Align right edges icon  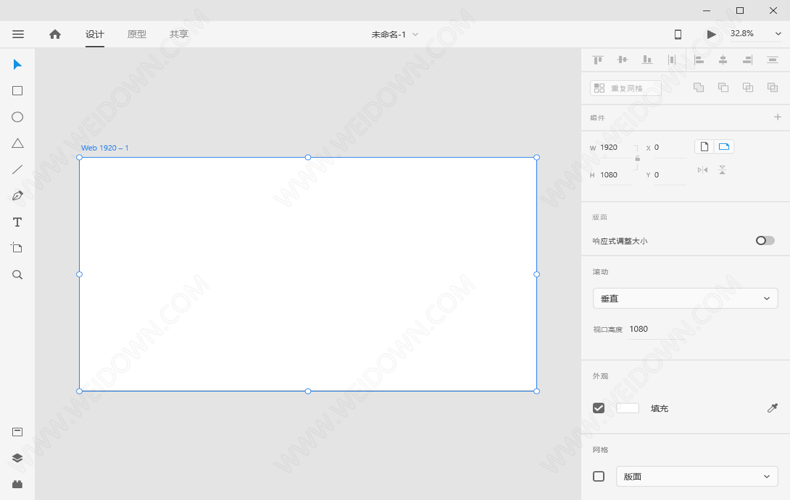pyautogui.click(x=748, y=60)
